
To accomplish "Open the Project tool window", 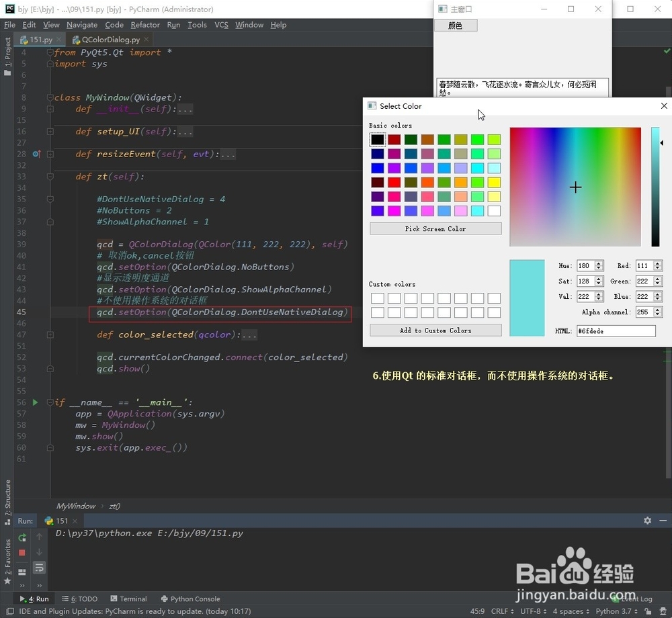I will 7,56.
